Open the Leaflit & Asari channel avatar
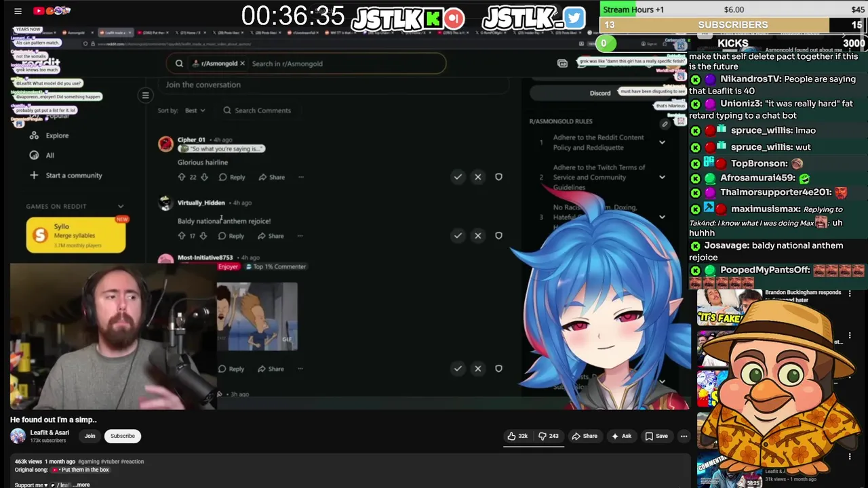 coord(18,436)
